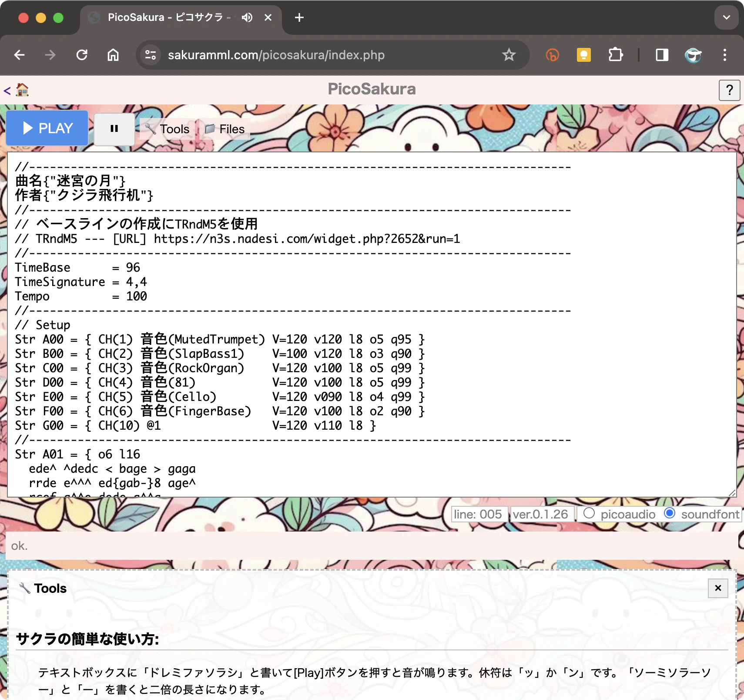
Task: Go to browser home page
Action: click(x=113, y=55)
